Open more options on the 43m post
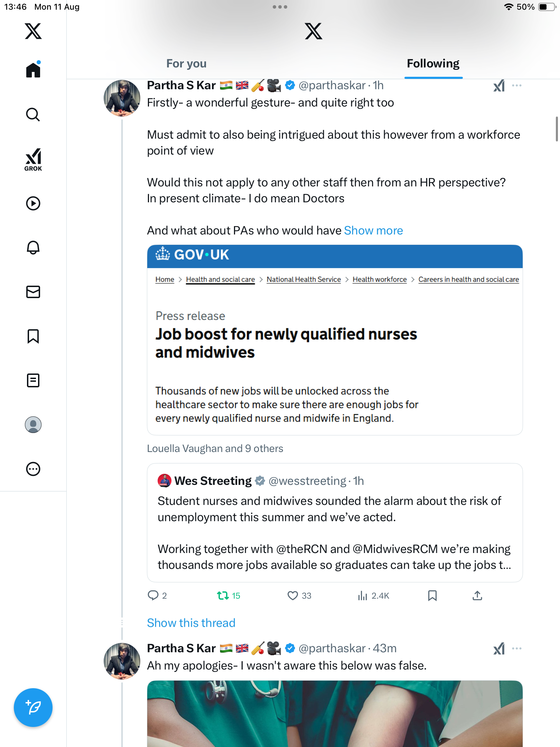 517,648
